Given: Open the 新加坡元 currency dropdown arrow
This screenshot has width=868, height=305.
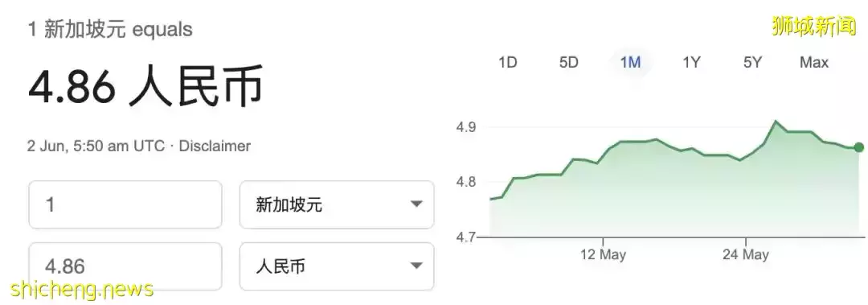Looking at the screenshot, I should click(416, 204).
